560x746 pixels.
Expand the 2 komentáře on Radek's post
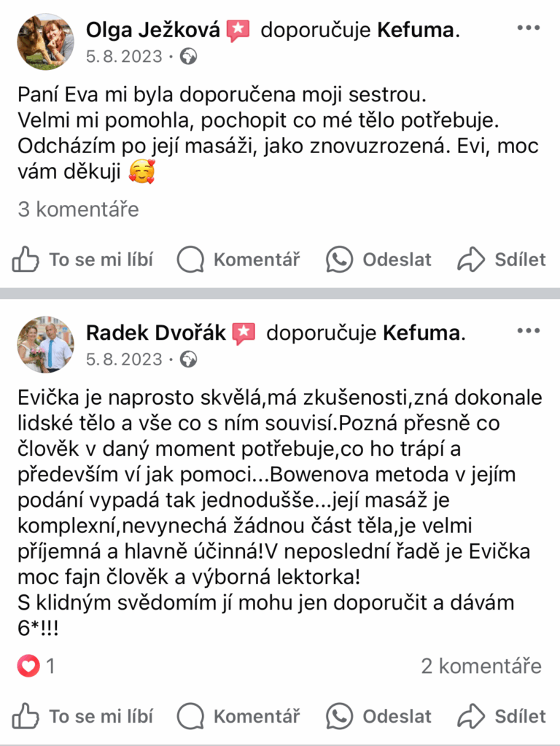point(481,666)
